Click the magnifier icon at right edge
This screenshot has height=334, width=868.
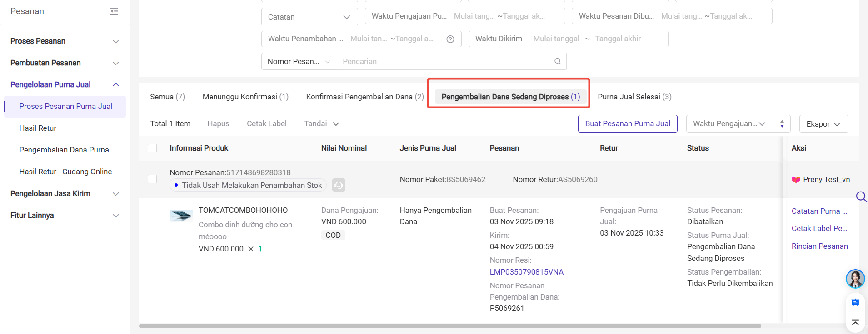(x=861, y=196)
